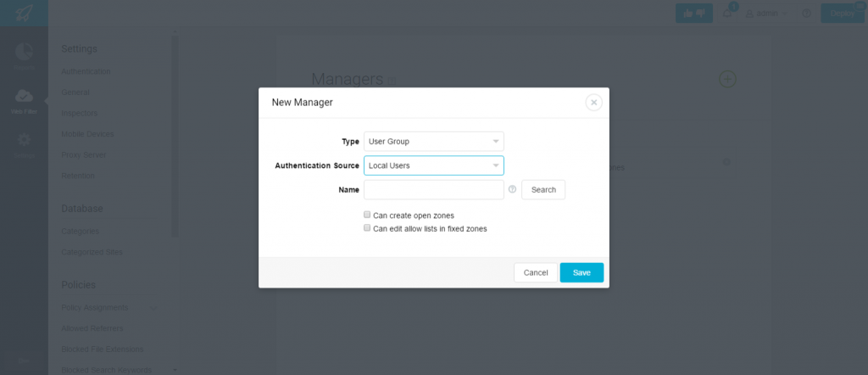Select Authentication in Settings menu
Viewport: 868px width, 375px height.
coord(86,71)
